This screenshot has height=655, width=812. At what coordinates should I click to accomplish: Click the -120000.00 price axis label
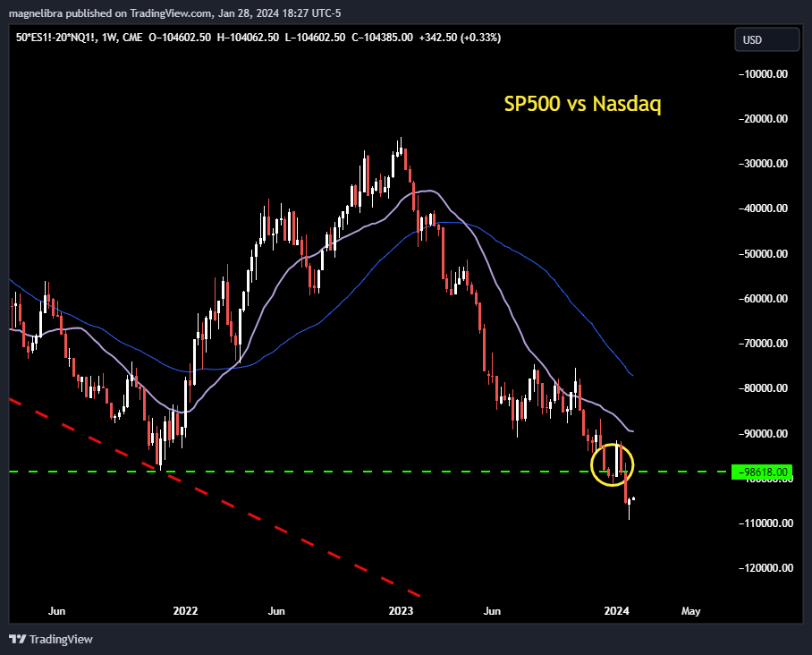[765, 568]
